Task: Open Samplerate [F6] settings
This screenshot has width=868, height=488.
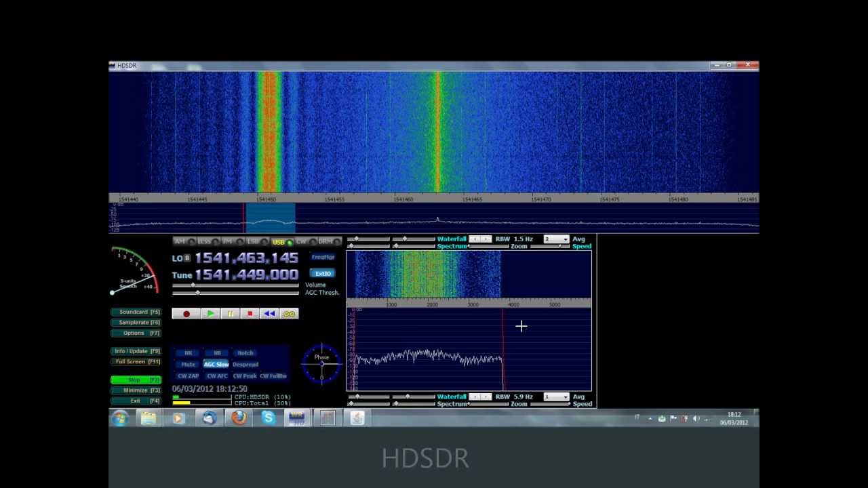Action: point(136,323)
